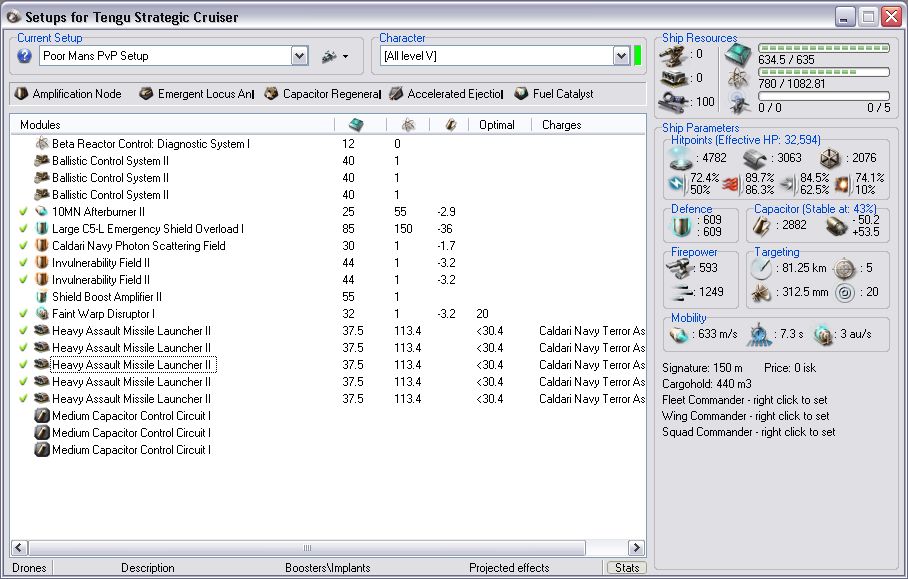This screenshot has width=908, height=579.
Task: Click the armor hitpoints icon showing 3063
Action: (x=755, y=157)
